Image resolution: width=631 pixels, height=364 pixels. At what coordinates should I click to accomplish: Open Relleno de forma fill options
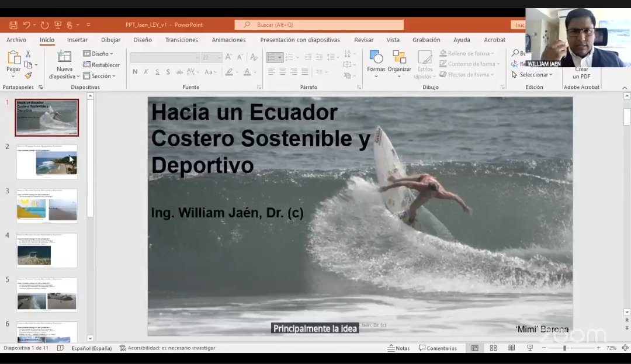pyautogui.click(x=467, y=54)
